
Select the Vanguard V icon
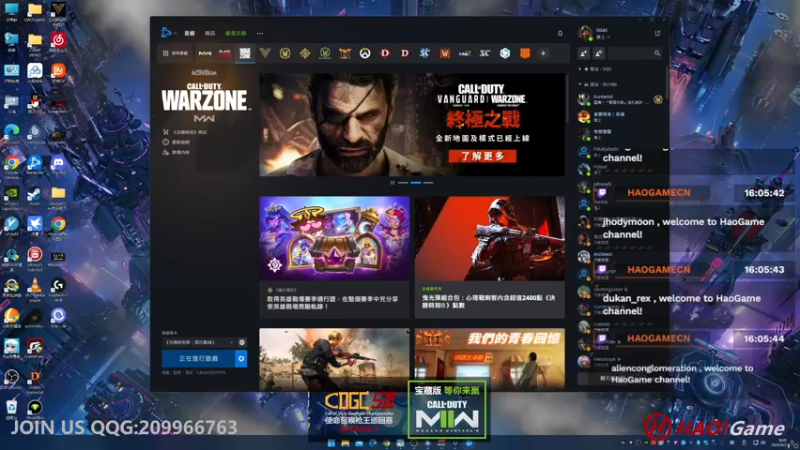point(265,53)
